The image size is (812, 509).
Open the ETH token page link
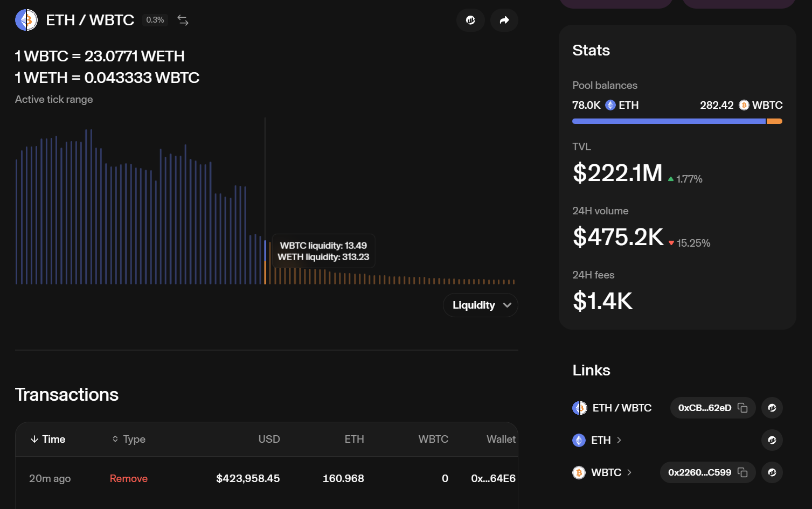[601, 441]
